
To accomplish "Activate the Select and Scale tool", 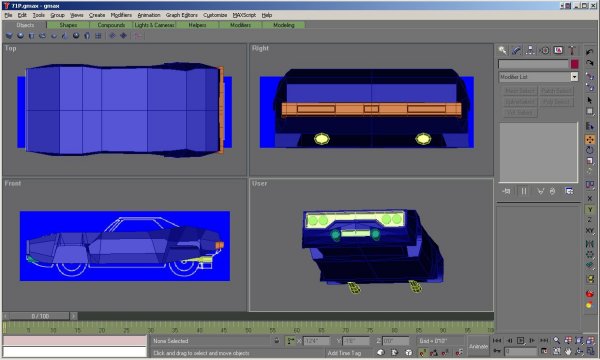I will (x=590, y=161).
